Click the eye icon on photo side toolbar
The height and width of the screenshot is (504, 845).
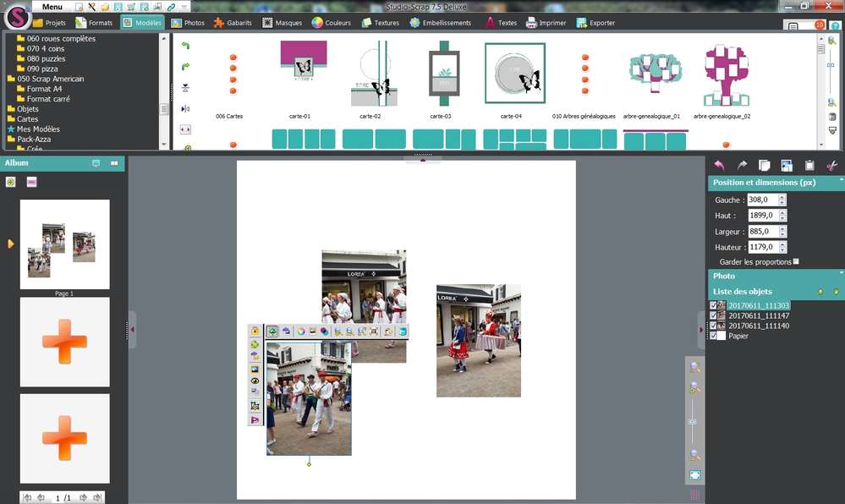pos(255,381)
